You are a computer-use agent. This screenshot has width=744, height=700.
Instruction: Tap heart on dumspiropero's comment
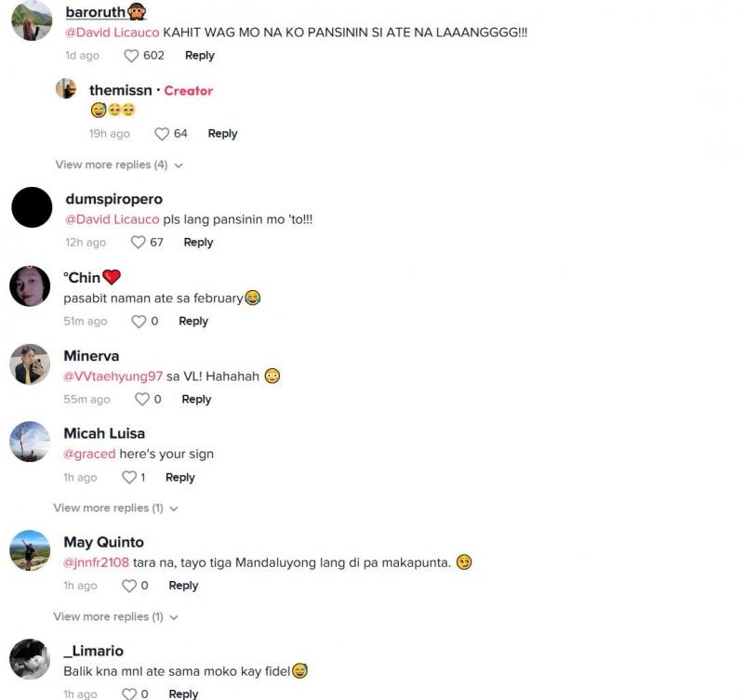tap(138, 243)
